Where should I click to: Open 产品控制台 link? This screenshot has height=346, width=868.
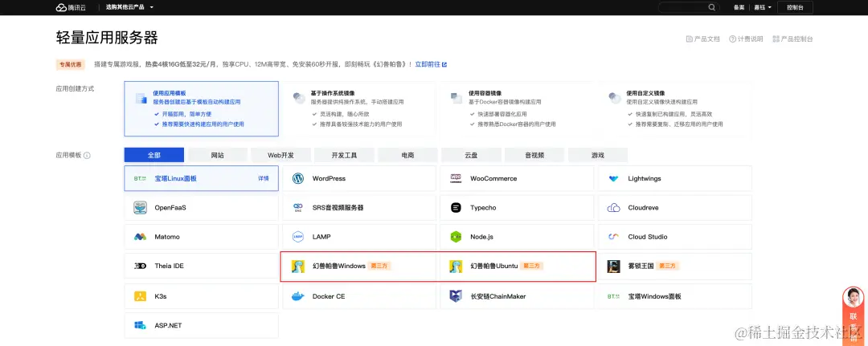(792, 39)
